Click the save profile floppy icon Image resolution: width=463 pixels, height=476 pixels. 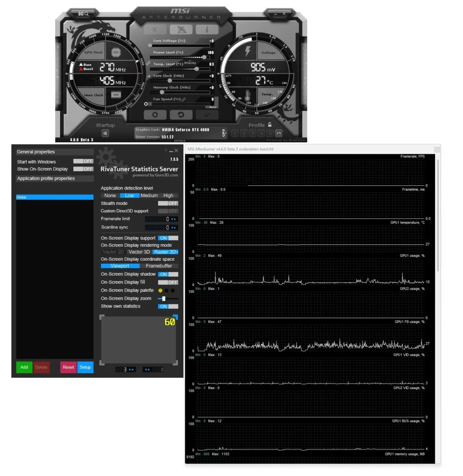279,133
